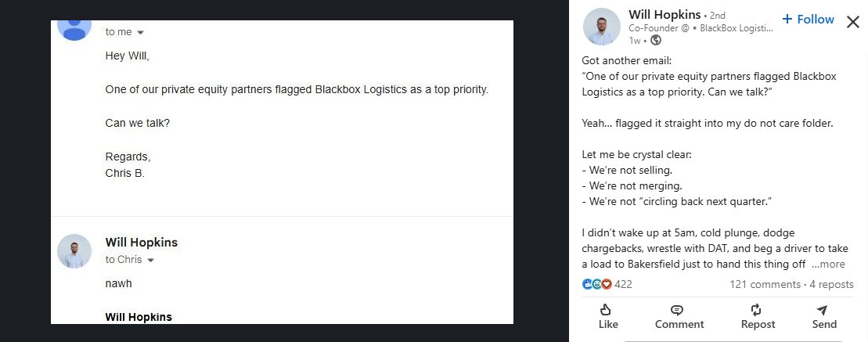The width and height of the screenshot is (868, 342).
Task: View the 4 reposts list
Action: pos(831,284)
